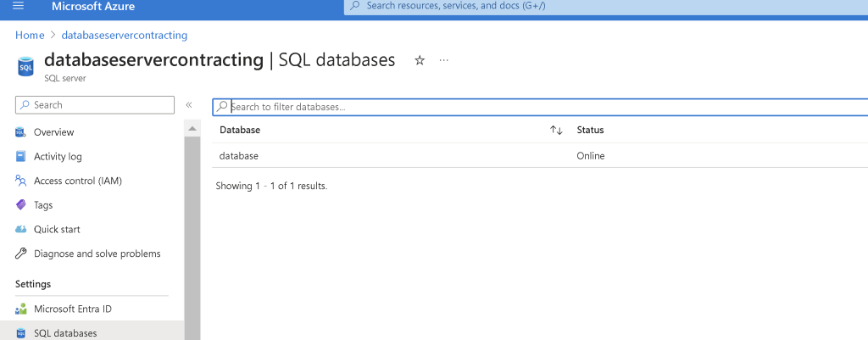Click the purple Tags icon
The image size is (868, 340).
tap(20, 205)
